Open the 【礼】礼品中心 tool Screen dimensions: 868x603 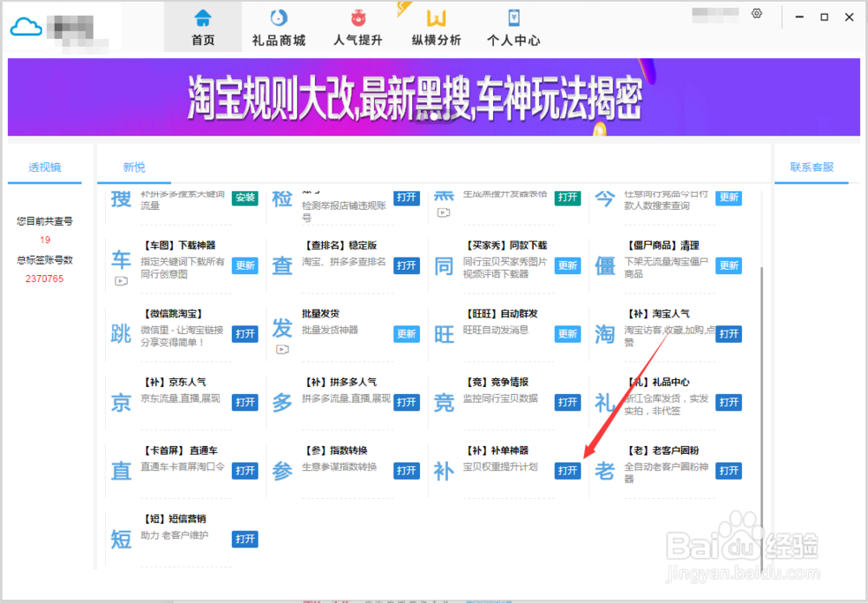tap(728, 403)
